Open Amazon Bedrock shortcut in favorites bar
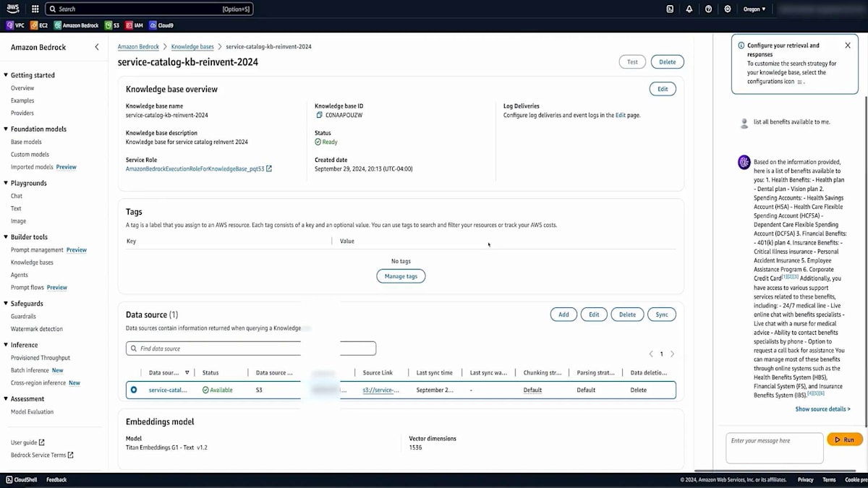Viewport: 868px width, 488px height. [77, 25]
